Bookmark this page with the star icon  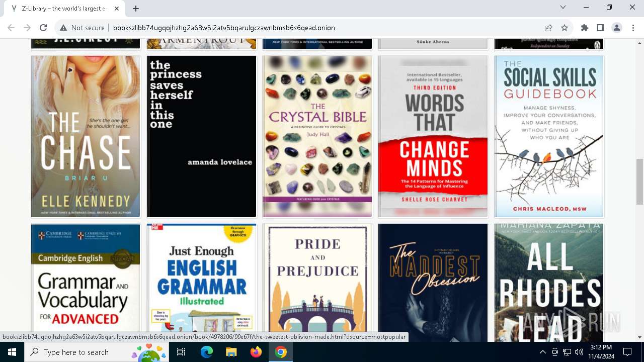tap(565, 28)
